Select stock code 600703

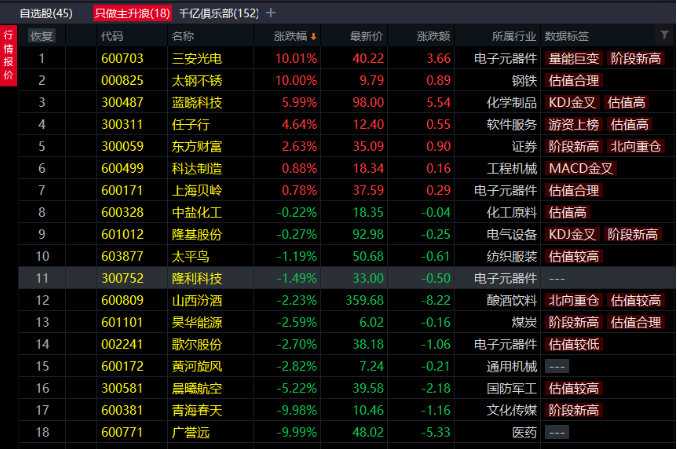pyautogui.click(x=115, y=58)
